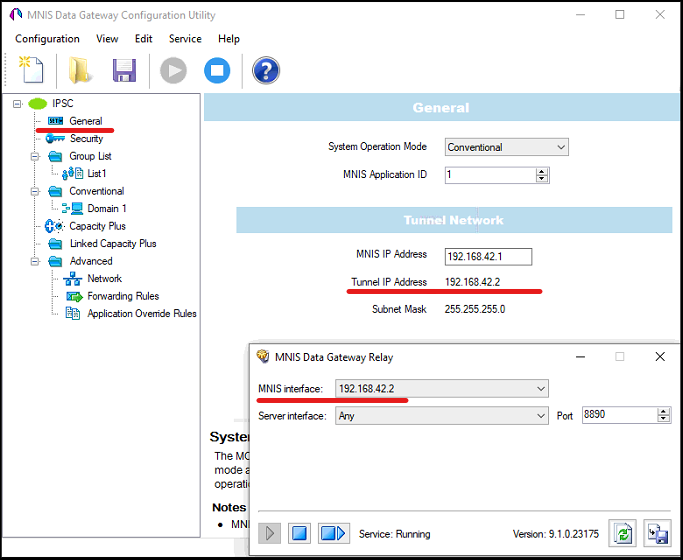
Task: Open the MNIS interface dropdown
Action: [x=541, y=388]
